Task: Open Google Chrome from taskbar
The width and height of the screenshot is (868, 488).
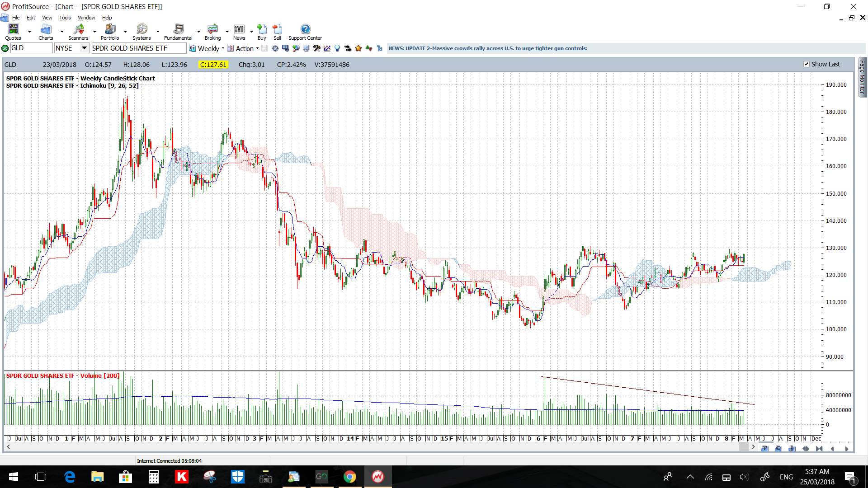Action: pos(349,477)
